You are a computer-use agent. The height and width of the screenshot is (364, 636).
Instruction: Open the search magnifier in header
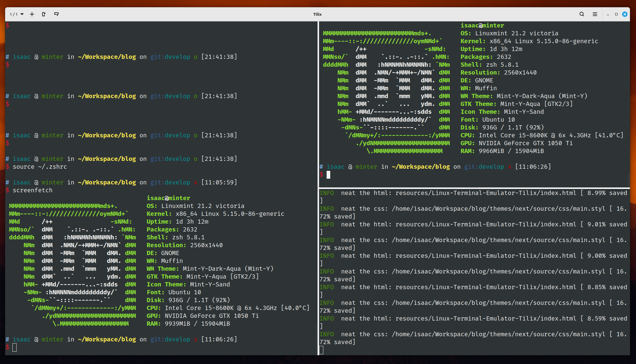pyautogui.click(x=582, y=14)
